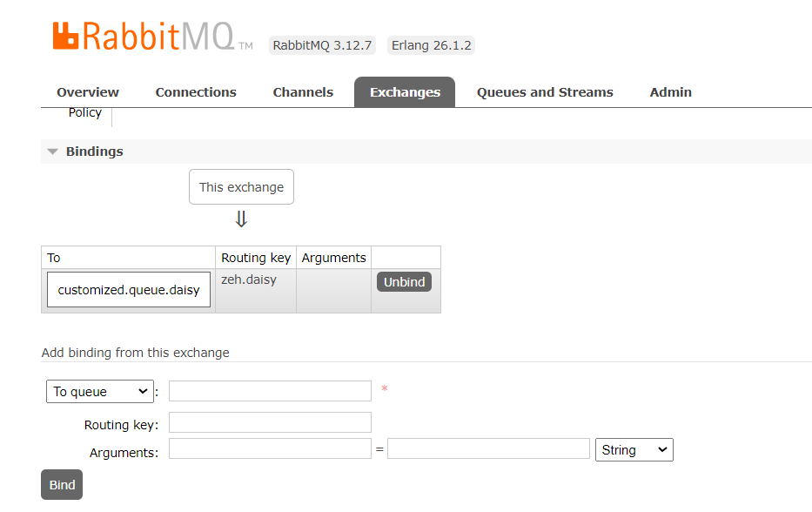Navigate to the Admin tab
This screenshot has height=512, width=812.
point(671,92)
